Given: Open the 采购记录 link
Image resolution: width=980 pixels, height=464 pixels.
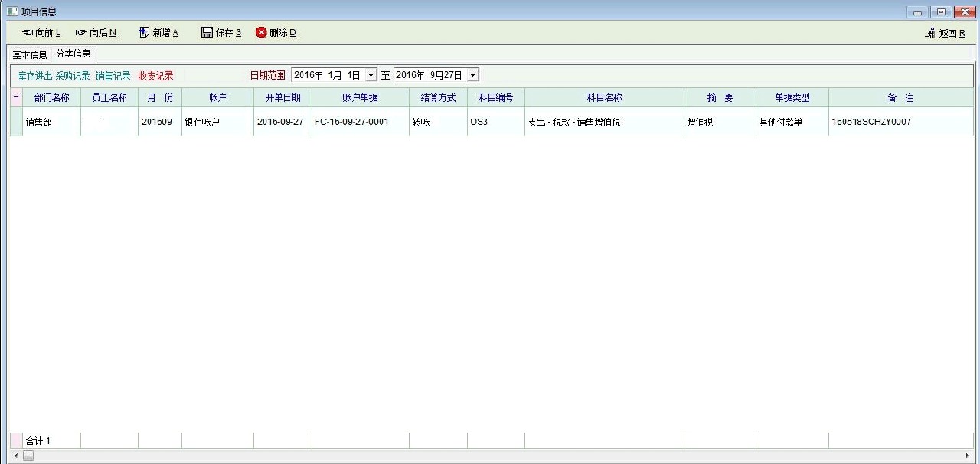Looking at the screenshot, I should 73,76.
